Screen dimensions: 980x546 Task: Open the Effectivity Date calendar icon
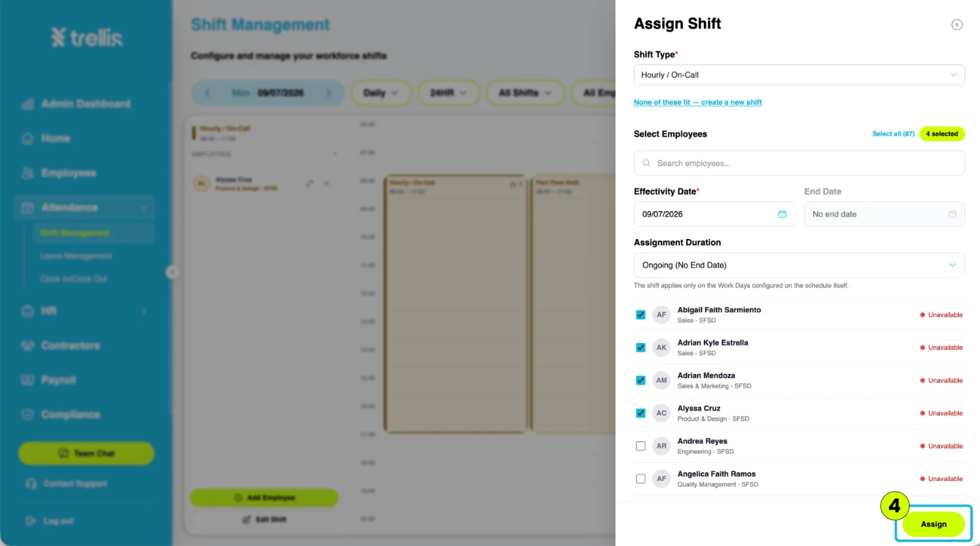coord(782,214)
